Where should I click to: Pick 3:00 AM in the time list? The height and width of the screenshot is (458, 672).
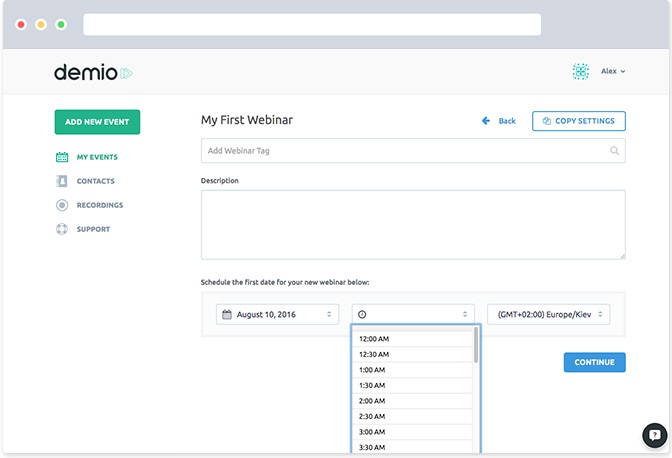click(412, 432)
